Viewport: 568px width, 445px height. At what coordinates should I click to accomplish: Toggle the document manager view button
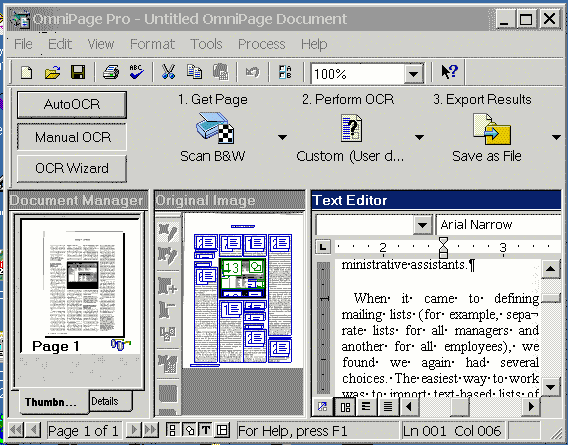pos(172,430)
